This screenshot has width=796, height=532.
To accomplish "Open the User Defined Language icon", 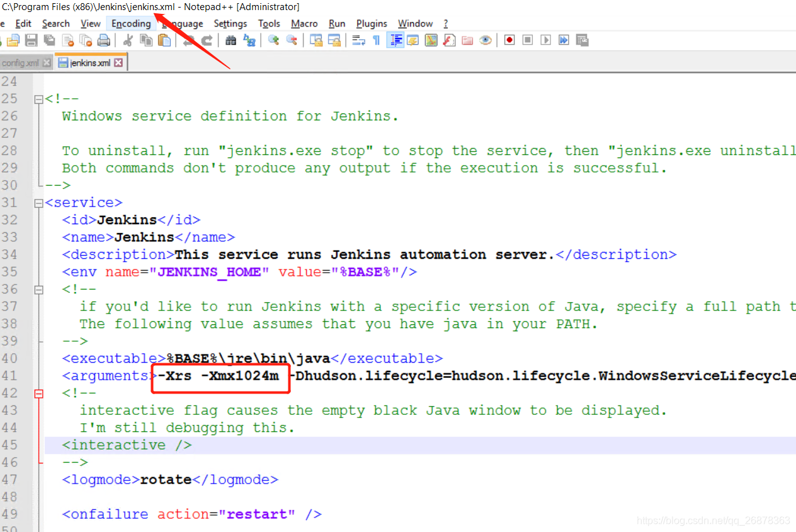I will pyautogui.click(x=413, y=40).
